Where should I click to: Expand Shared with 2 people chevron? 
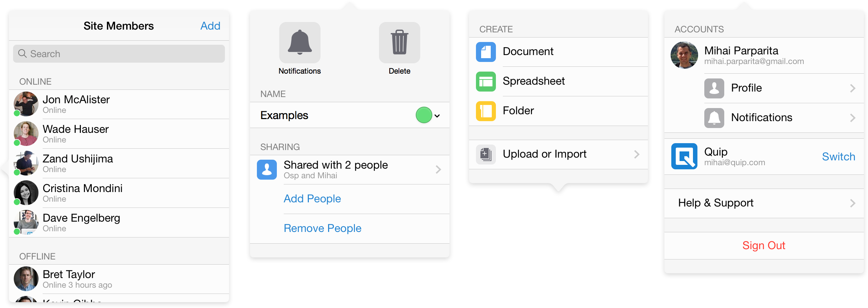[438, 170]
